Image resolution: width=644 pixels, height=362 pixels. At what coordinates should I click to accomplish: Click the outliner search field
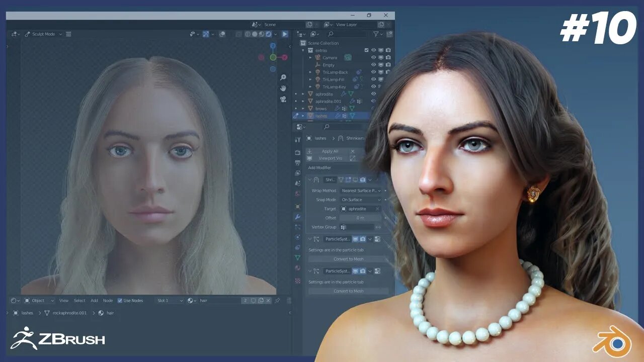347,34
